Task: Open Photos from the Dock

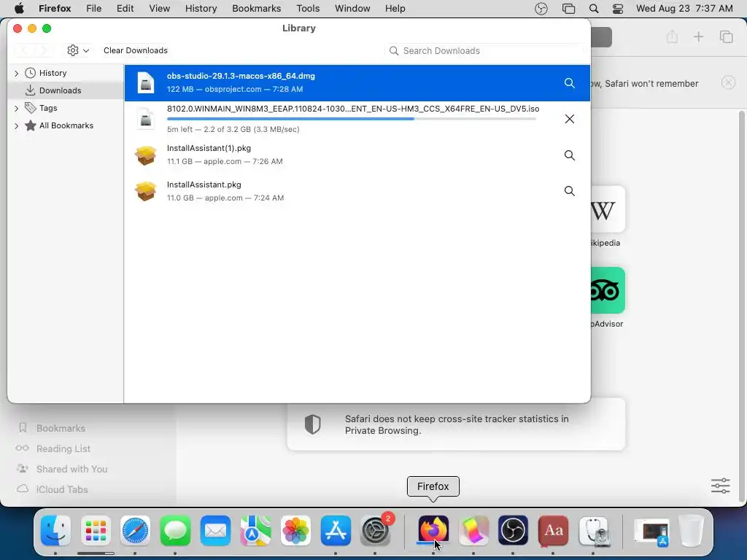Action: (x=295, y=531)
